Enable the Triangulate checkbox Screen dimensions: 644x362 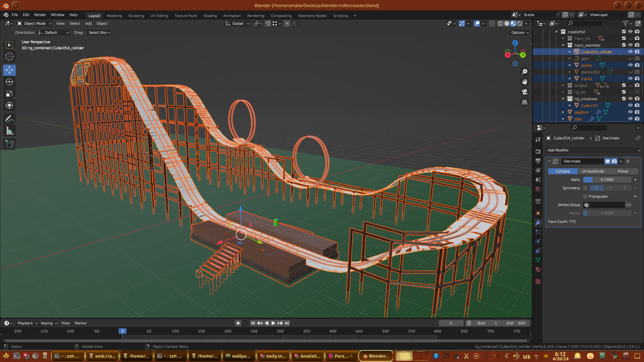click(585, 196)
